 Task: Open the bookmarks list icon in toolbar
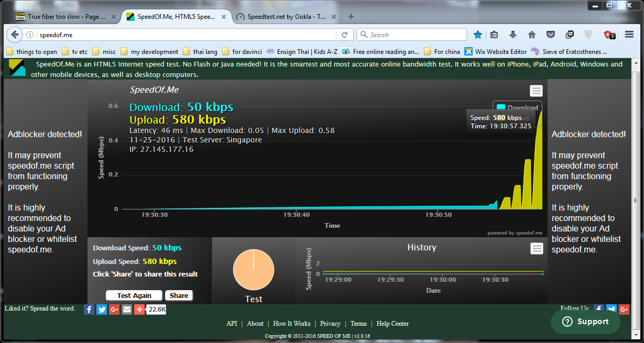[x=494, y=35]
